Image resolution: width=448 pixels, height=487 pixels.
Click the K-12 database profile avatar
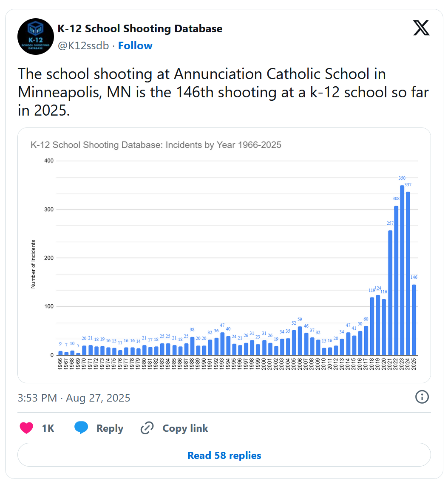coord(36,37)
